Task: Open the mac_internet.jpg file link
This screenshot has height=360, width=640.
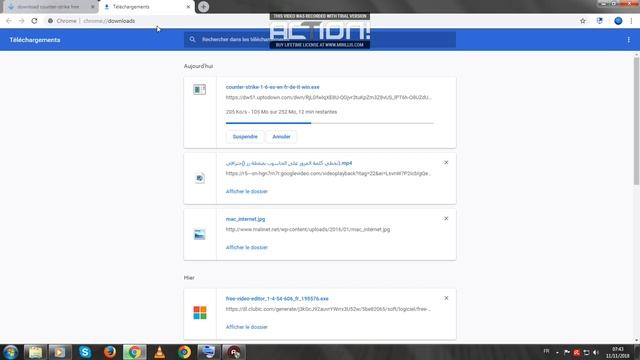Action: coord(245,219)
